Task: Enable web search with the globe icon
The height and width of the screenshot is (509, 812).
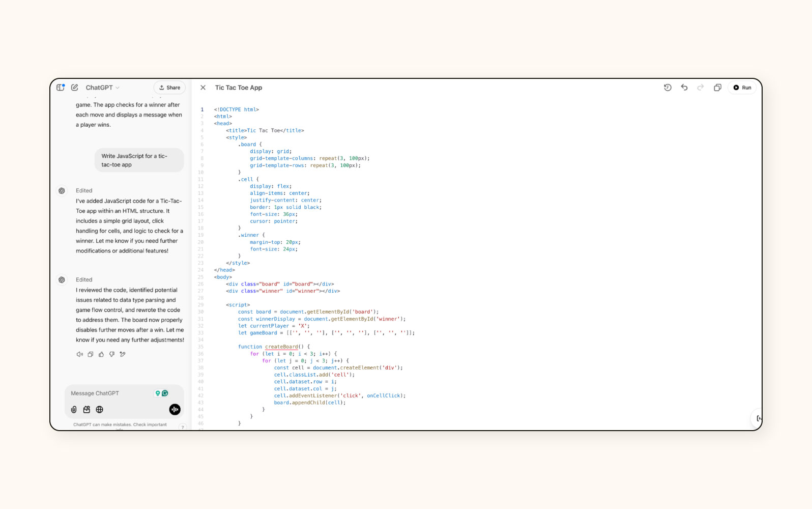Action: (100, 409)
